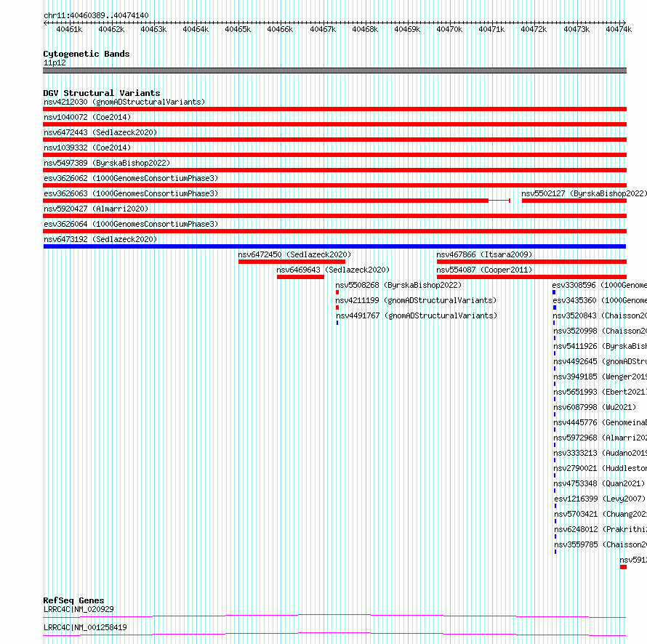647x644 pixels.
Task: Open the nsv5703421 variant label
Action: (600, 514)
